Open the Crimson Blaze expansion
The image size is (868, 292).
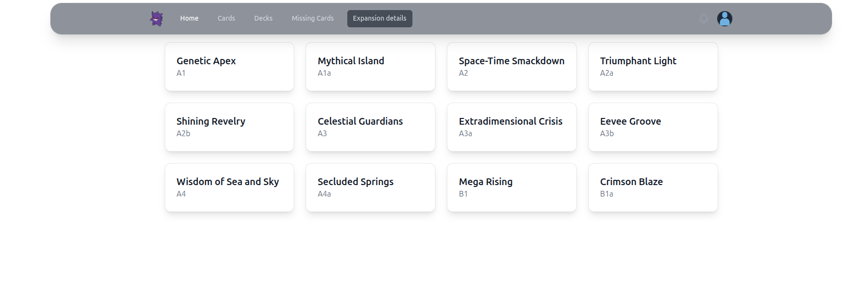(653, 187)
